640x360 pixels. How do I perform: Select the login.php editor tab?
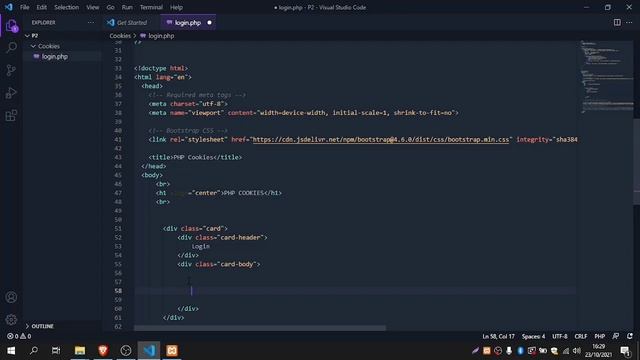(x=188, y=23)
